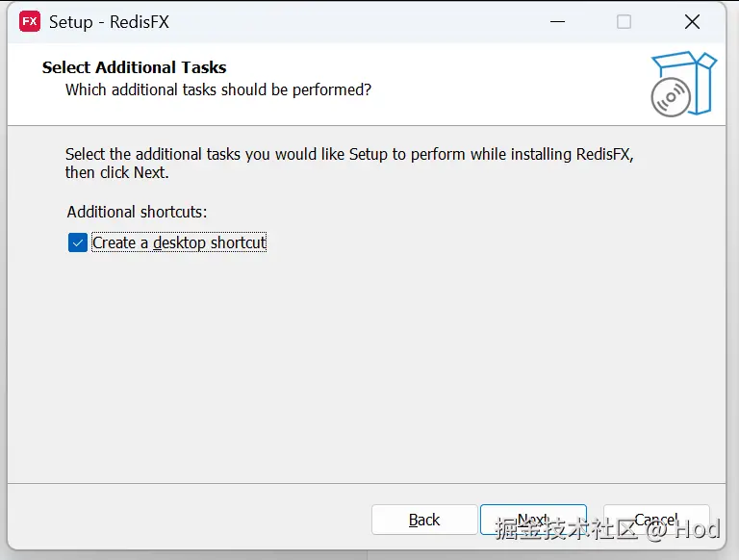Image resolution: width=739 pixels, height=560 pixels.
Task: Click "Which additional tasks should be performed?" subtitle
Action: (x=218, y=89)
